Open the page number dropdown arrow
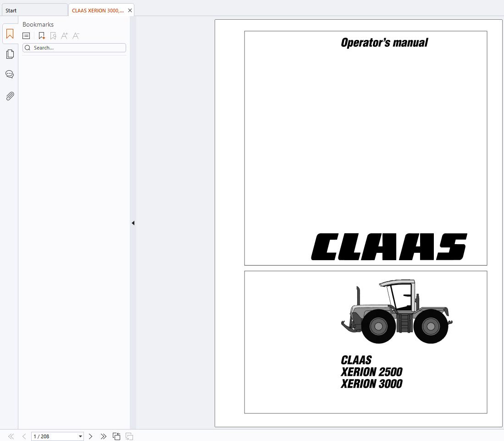The height and width of the screenshot is (441, 504). click(x=80, y=436)
